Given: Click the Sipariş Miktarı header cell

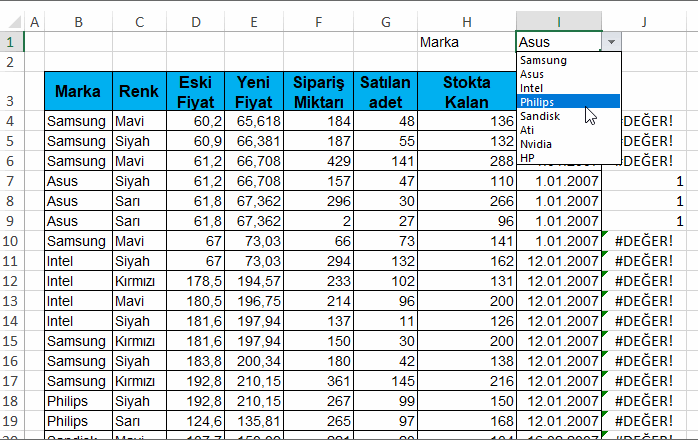Looking at the screenshot, I should pyautogui.click(x=318, y=91).
